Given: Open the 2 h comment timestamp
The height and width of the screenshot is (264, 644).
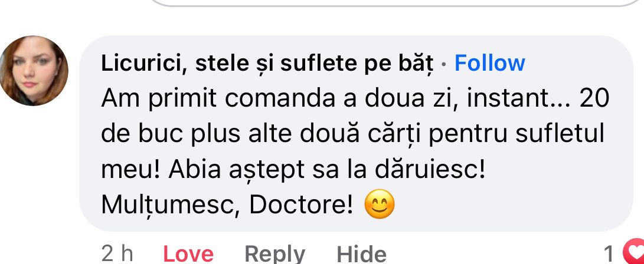Looking at the screenshot, I should point(117,254).
